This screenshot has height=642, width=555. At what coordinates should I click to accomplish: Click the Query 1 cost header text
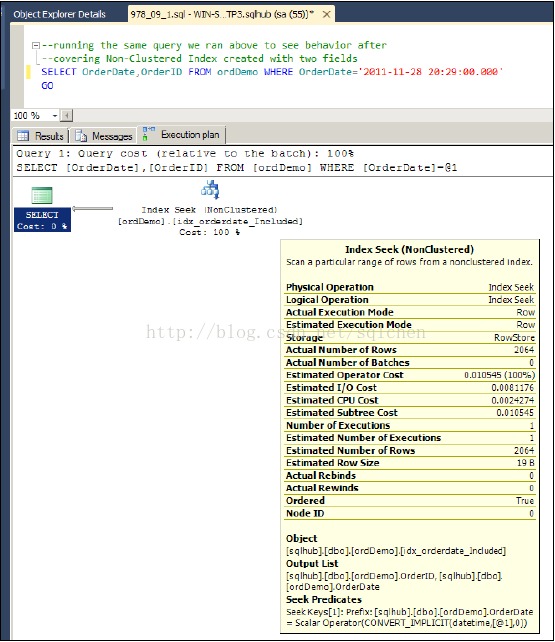click(185, 154)
